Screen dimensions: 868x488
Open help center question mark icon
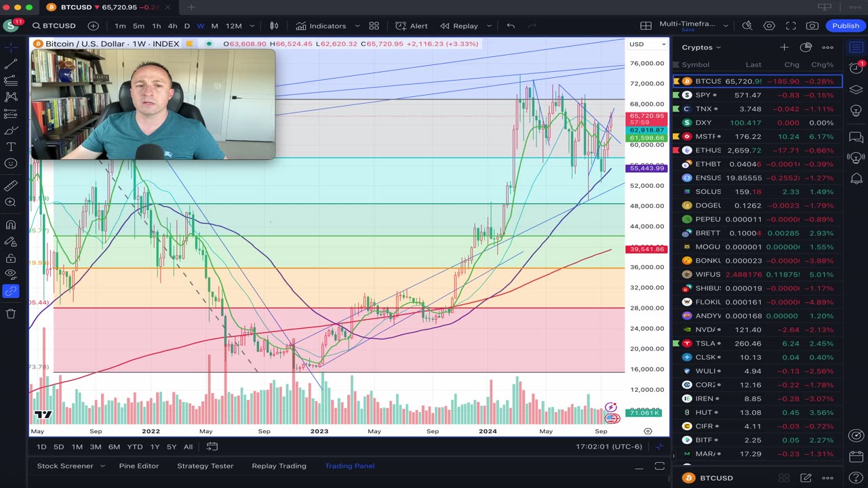point(856,478)
